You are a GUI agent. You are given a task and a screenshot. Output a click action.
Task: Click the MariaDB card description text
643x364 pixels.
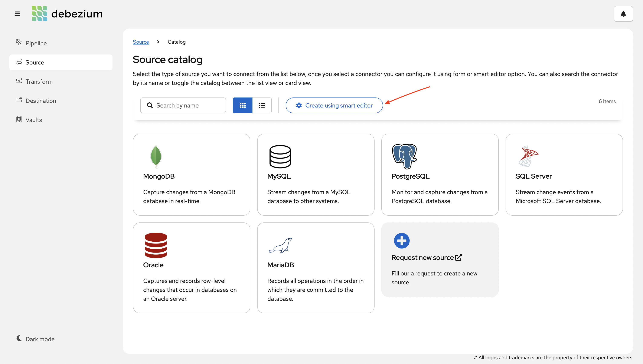(x=315, y=290)
